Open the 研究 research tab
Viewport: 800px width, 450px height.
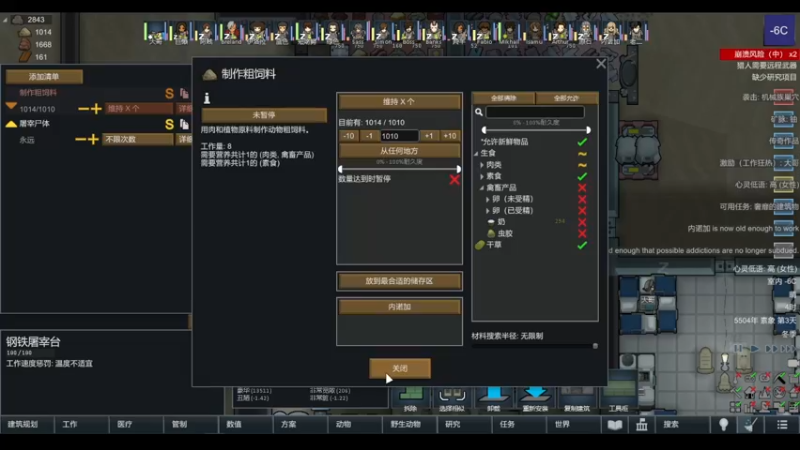pos(464,424)
